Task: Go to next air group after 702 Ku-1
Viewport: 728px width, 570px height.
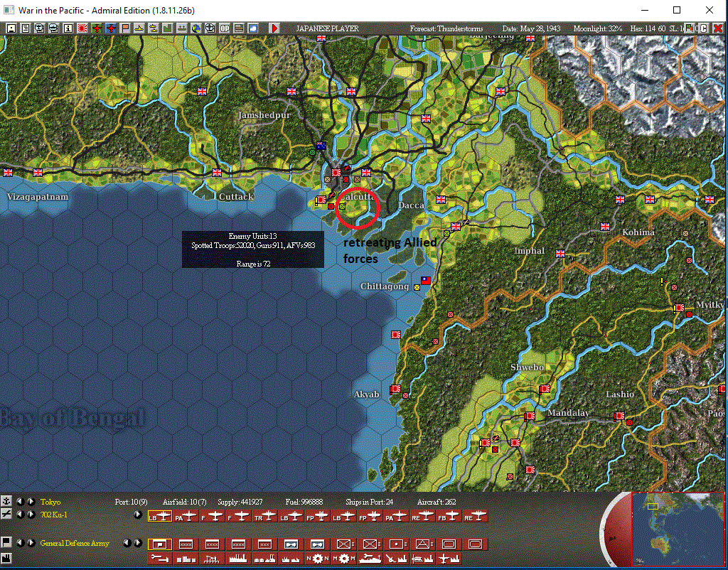Action: click(x=31, y=515)
